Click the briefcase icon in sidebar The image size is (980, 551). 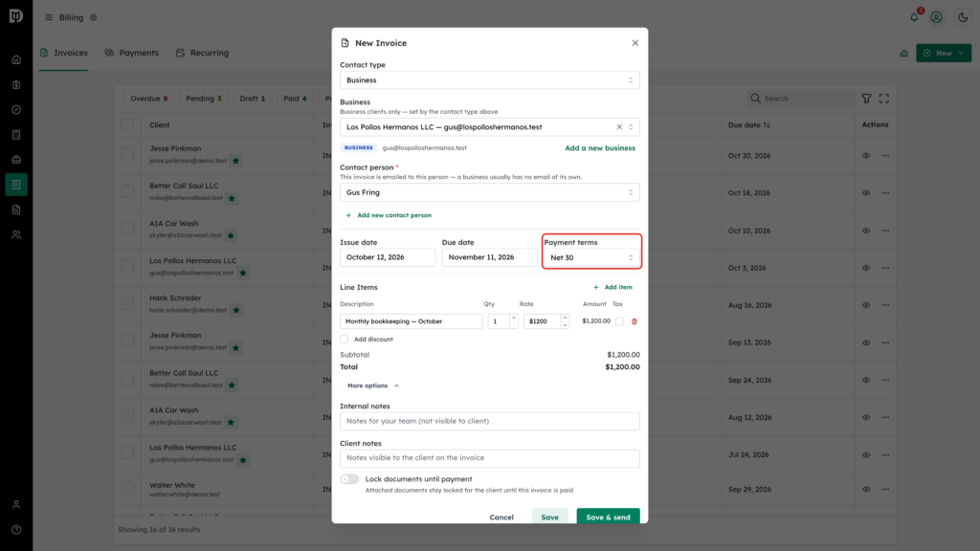point(16,160)
